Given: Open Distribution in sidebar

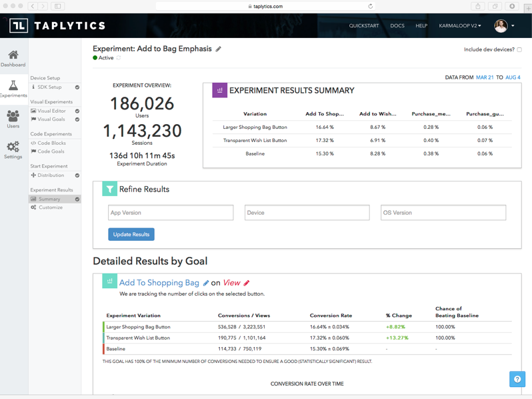Looking at the screenshot, I should click(x=51, y=175).
